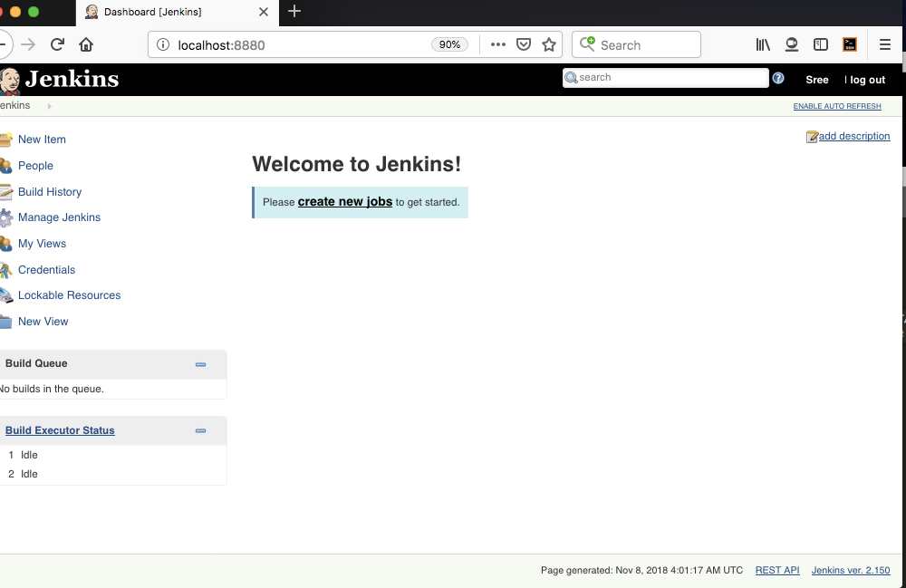Image resolution: width=906 pixels, height=588 pixels.
Task: Click the Build History notepad icon
Action: (x=5, y=192)
